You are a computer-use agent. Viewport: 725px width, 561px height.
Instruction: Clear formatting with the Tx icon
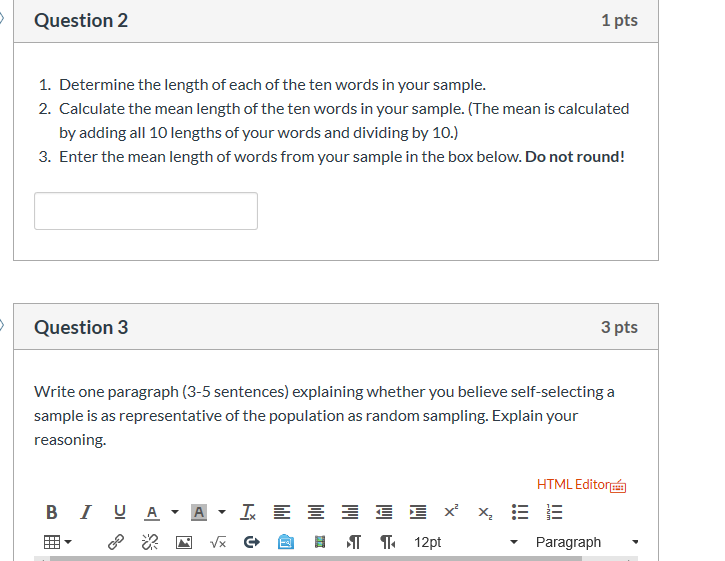(x=248, y=512)
